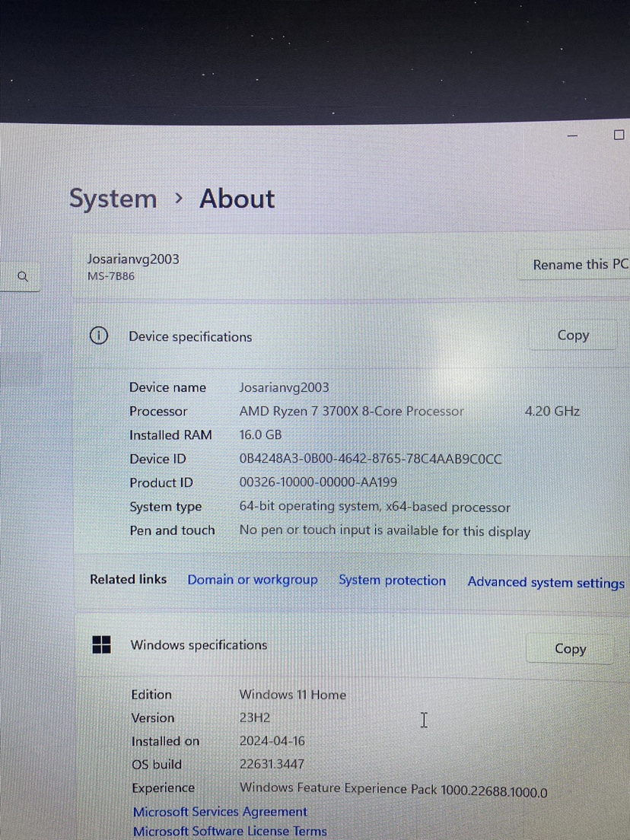630x840 pixels.
Task: Click the Windows logo icon beside Windows specifications
Action: (101, 644)
